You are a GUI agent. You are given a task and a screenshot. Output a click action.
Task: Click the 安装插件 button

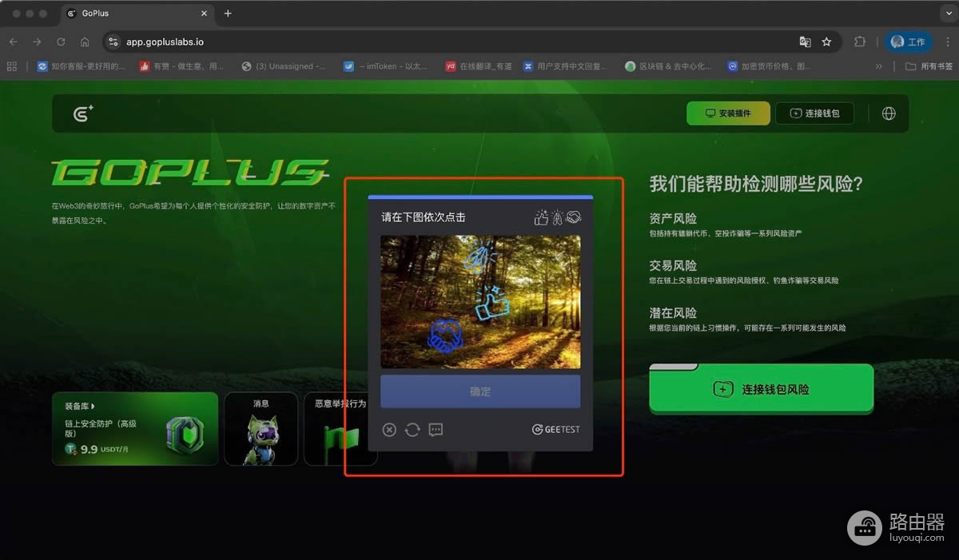click(x=728, y=113)
